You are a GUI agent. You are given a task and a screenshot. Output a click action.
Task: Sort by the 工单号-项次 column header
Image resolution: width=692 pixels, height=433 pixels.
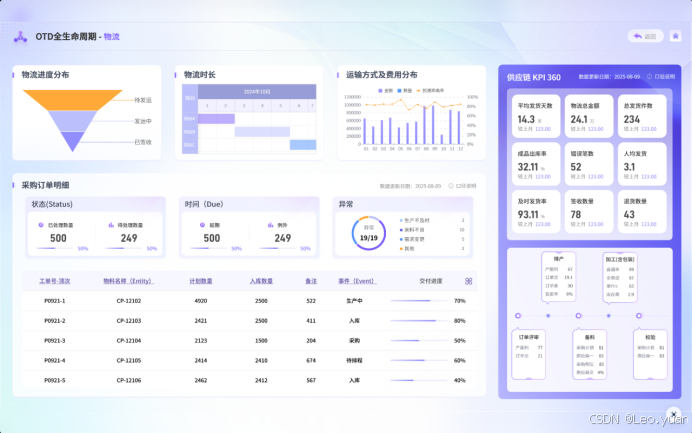point(55,281)
